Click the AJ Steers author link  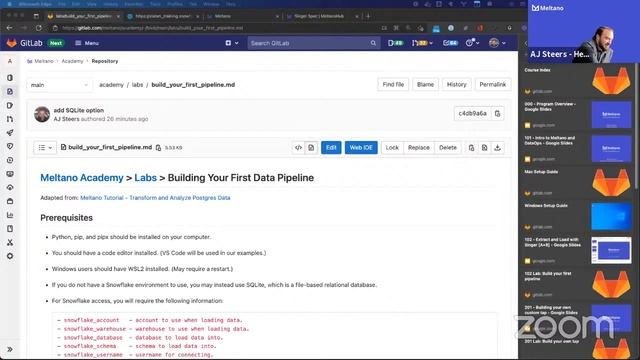point(67,119)
